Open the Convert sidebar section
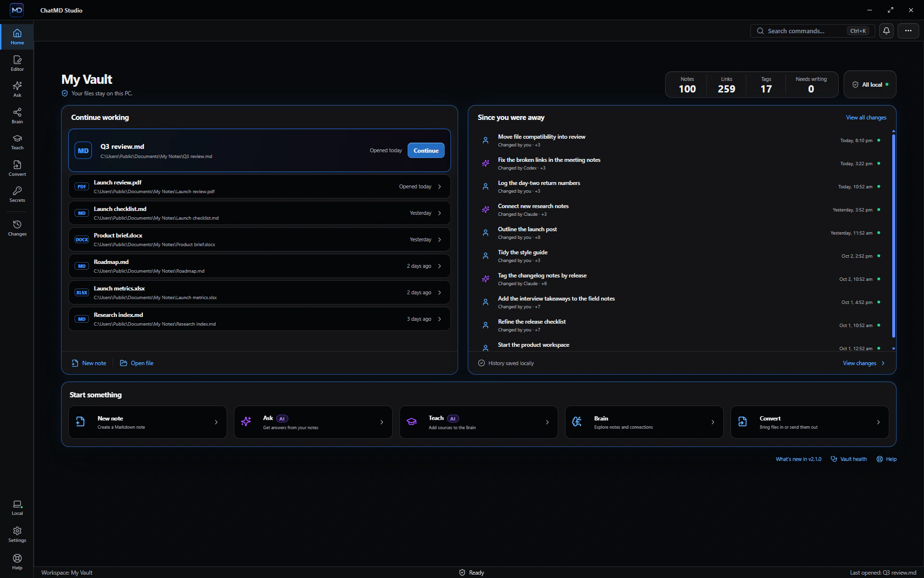924x578 pixels. click(x=17, y=168)
